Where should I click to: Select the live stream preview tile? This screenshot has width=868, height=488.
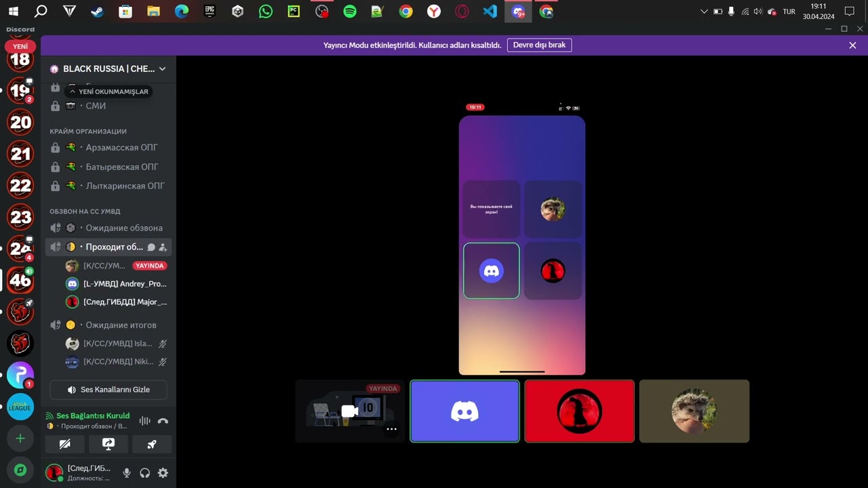(x=350, y=411)
